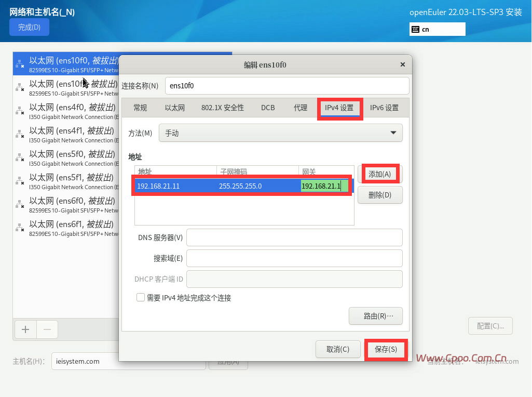Click the 配置(C)... button

click(490, 326)
